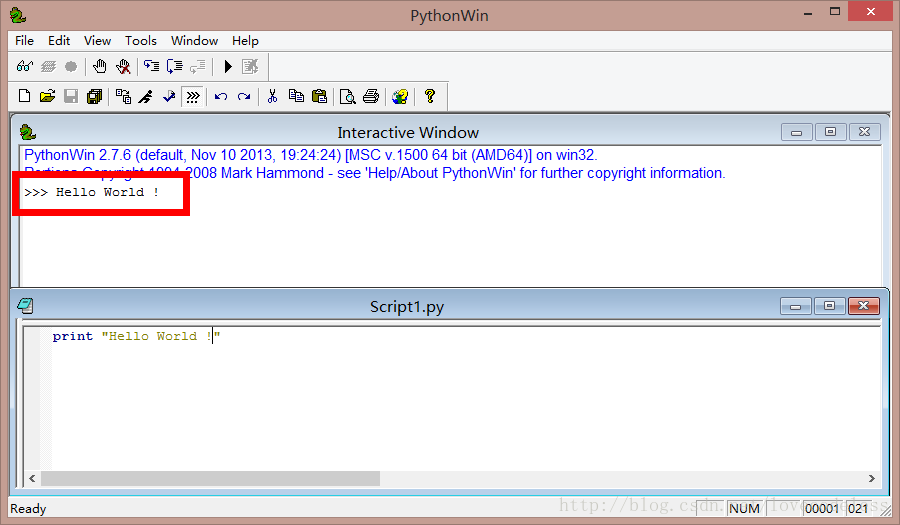Toggle breakpoint with the hand icon
Viewport: 900px width, 525px height.
(99, 67)
